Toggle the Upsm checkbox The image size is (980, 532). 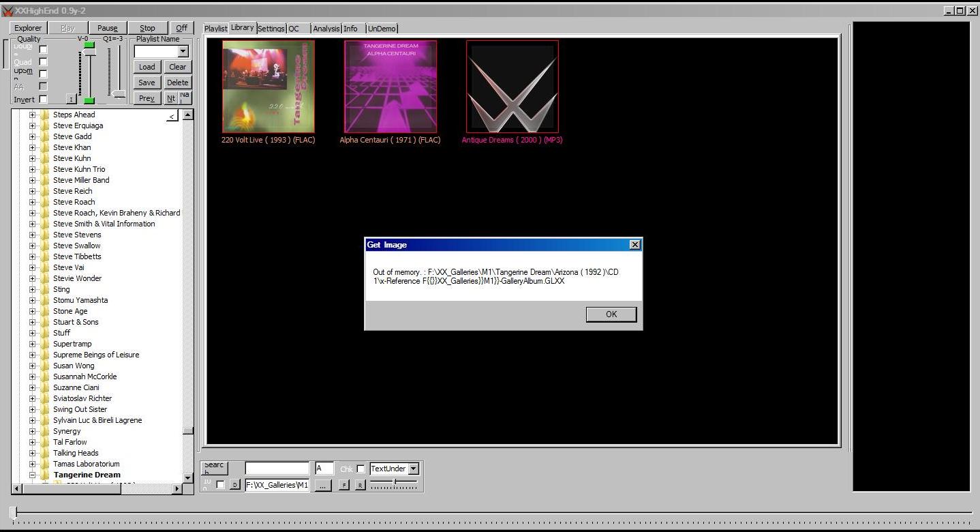tap(44, 74)
